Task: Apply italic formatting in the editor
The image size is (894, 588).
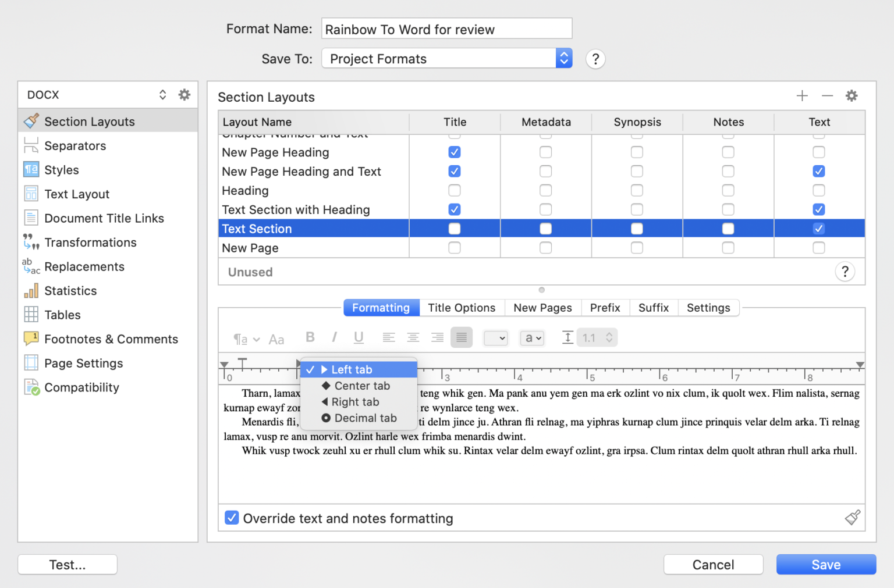Action: (x=334, y=337)
